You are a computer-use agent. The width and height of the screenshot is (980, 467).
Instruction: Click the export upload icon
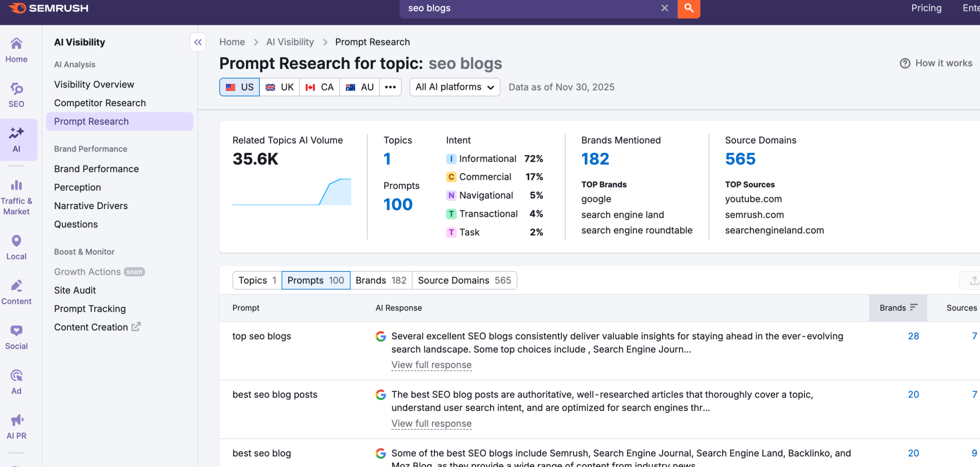(x=973, y=280)
